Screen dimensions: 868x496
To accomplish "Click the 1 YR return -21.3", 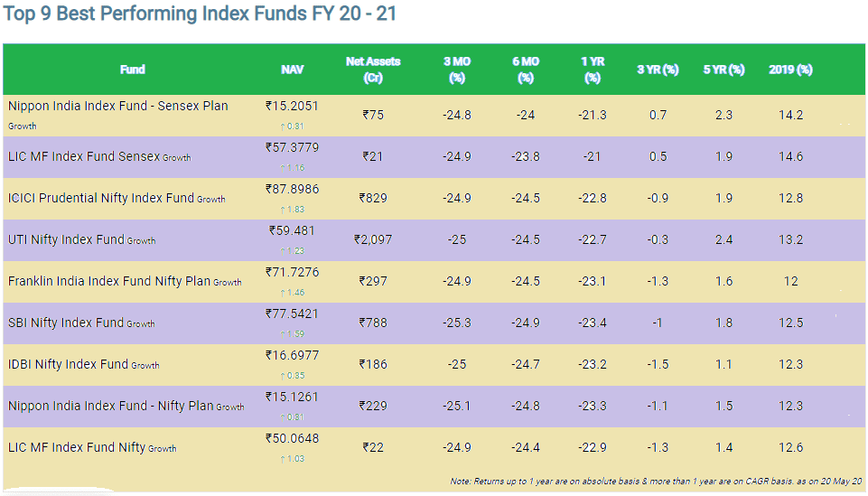I will [x=593, y=115].
